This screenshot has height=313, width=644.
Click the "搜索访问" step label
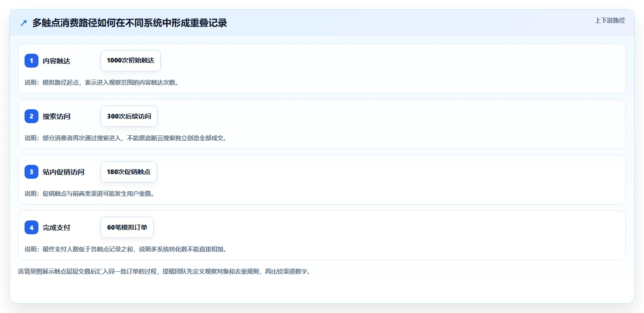point(57,116)
